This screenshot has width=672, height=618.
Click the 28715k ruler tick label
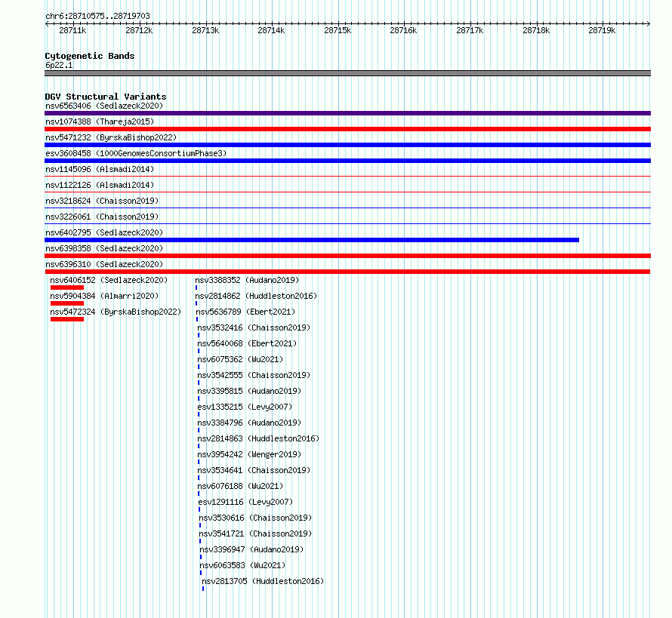click(338, 30)
